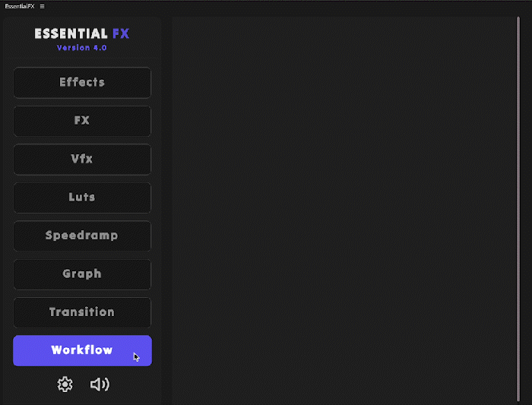Click blank sidebar space beside the speaker icon
The height and width of the screenshot is (405, 532).
pos(137,384)
